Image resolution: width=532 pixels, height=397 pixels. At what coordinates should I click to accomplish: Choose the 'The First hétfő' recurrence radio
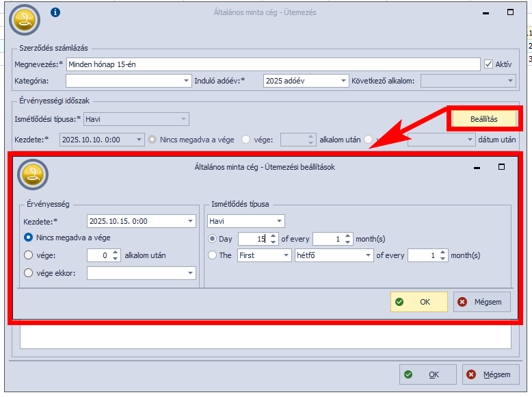pyautogui.click(x=212, y=255)
